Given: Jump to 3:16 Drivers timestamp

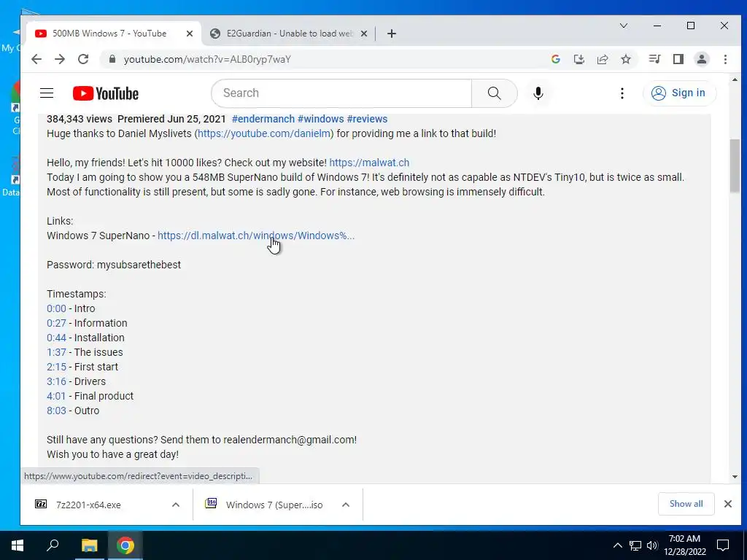Looking at the screenshot, I should click(x=56, y=381).
